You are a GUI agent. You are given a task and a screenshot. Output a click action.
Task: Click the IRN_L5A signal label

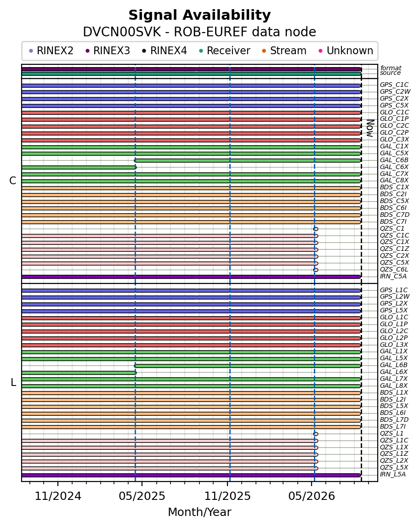tap(393, 474)
